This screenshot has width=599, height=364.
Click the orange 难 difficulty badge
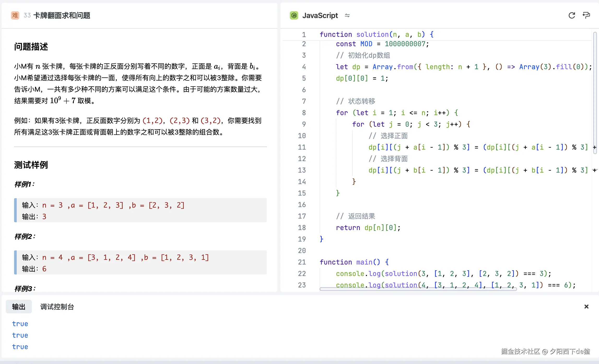click(x=15, y=15)
